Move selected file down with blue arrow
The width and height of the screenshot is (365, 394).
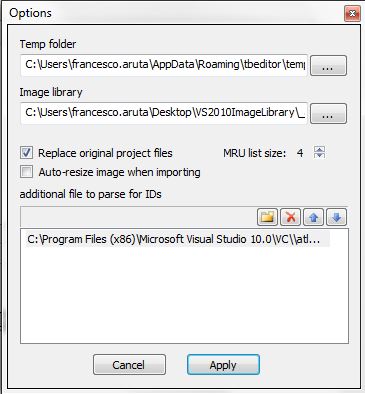pyautogui.click(x=337, y=217)
